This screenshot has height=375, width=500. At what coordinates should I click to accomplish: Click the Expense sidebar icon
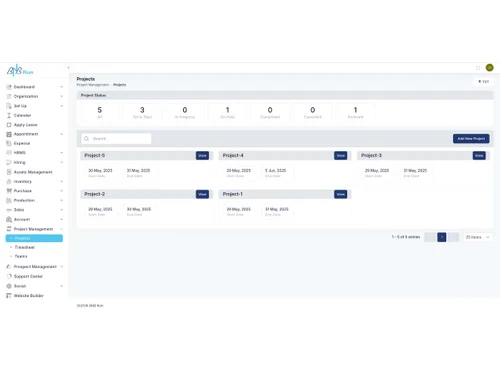pyautogui.click(x=9, y=143)
